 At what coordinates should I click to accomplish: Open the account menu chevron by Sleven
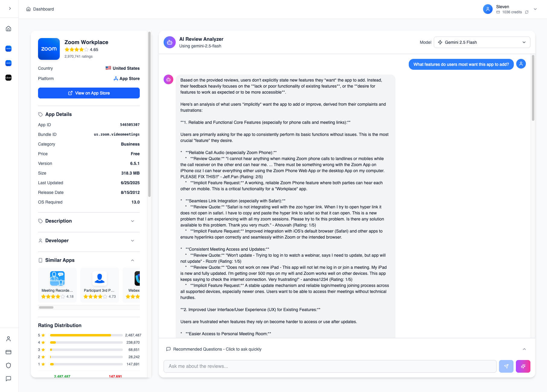tap(535, 9)
